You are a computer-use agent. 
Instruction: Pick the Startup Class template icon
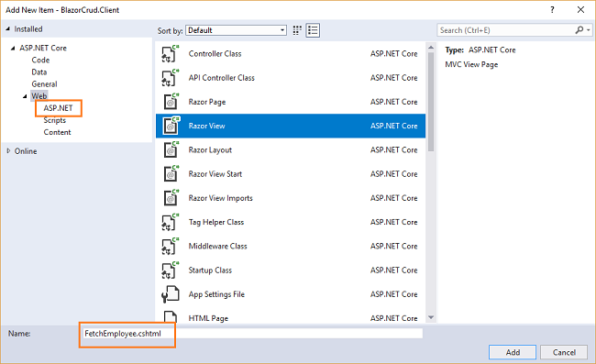click(170, 270)
